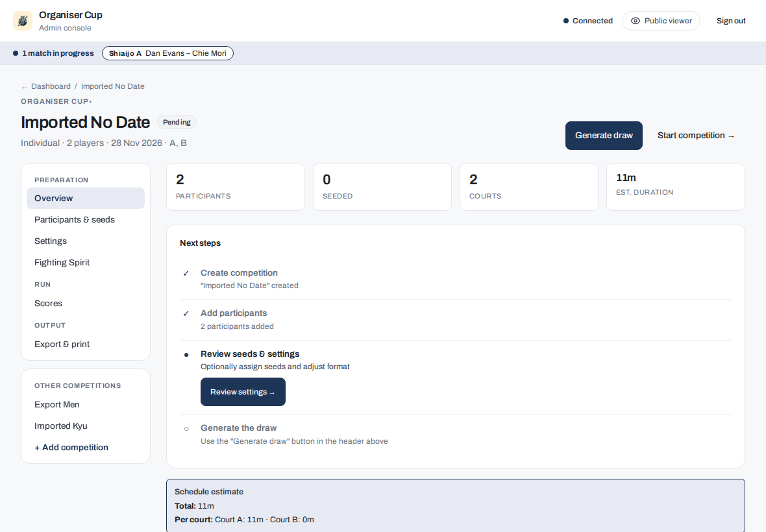The image size is (766, 532).
Task: Click the 1 match in progress indicator
Action: (x=53, y=53)
